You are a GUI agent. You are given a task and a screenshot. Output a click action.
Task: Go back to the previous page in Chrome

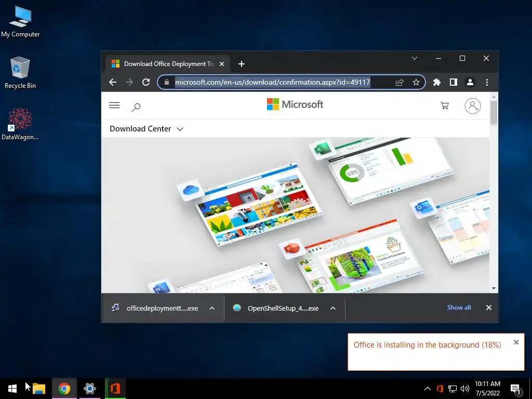click(x=113, y=82)
